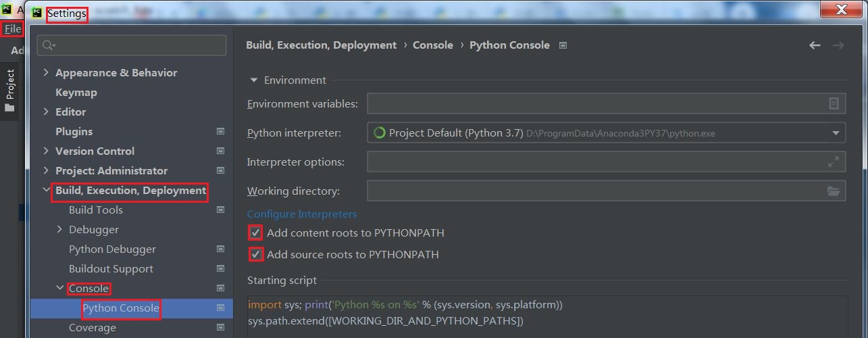Select Python Console in settings tree
The width and height of the screenshot is (868, 338).
(120, 308)
